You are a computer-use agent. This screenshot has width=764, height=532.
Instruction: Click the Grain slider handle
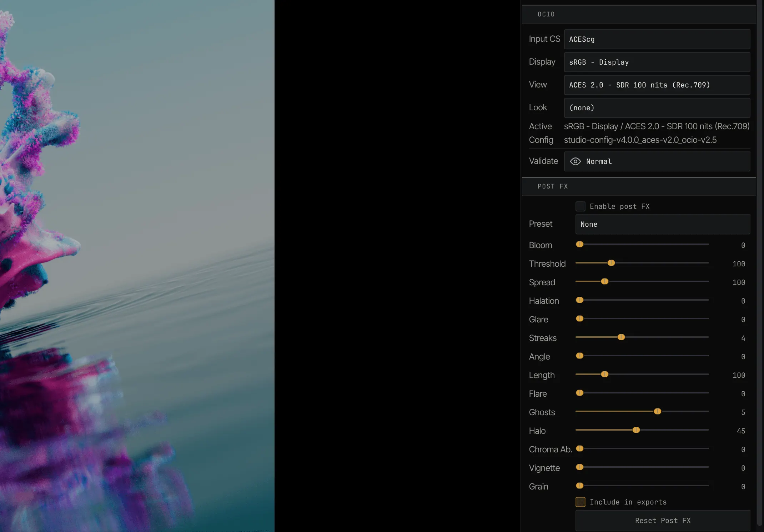(x=580, y=486)
